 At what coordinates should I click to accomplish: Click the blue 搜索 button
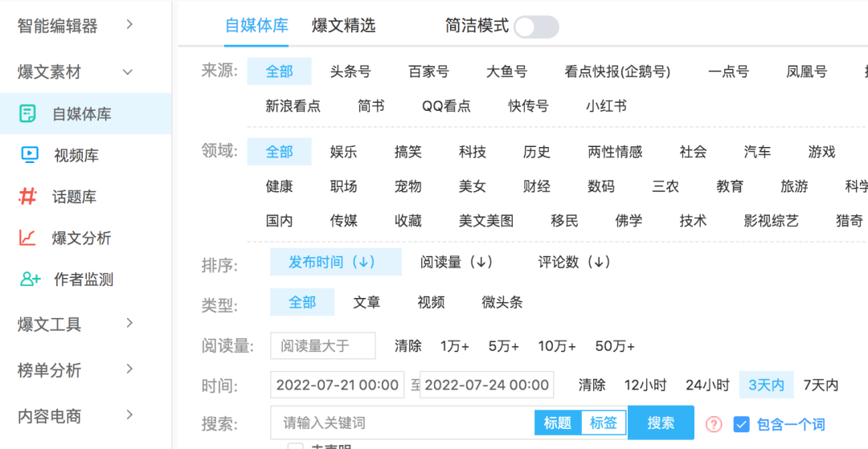click(661, 423)
